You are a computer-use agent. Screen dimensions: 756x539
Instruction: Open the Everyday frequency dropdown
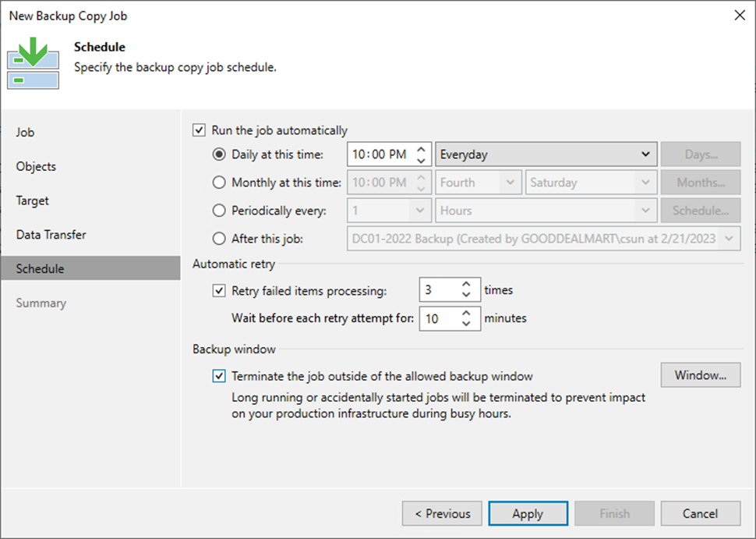pos(546,154)
